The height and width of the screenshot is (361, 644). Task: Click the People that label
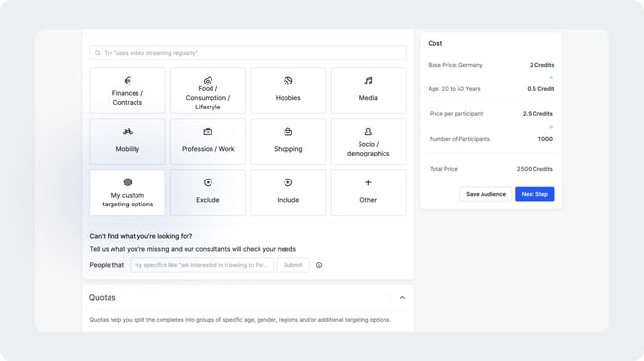[x=107, y=265]
